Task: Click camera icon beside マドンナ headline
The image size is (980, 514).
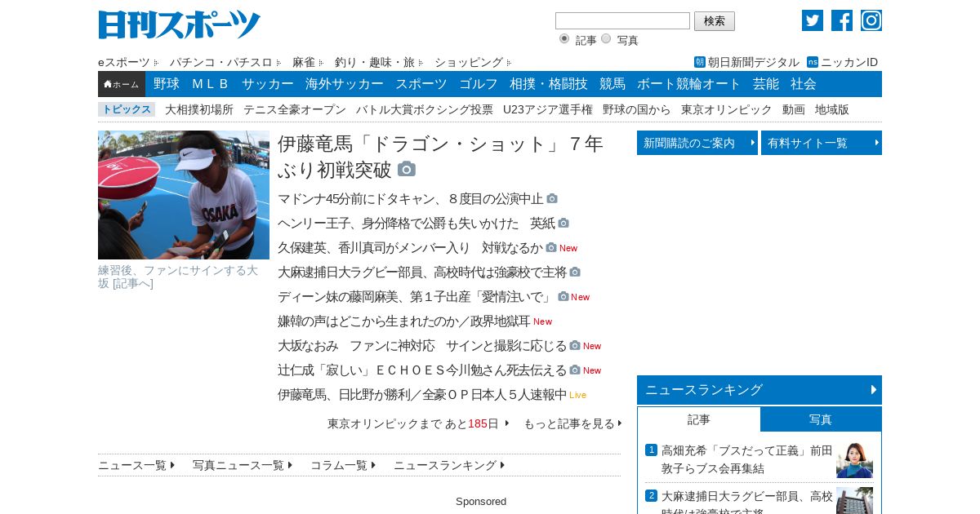Action: (552, 198)
